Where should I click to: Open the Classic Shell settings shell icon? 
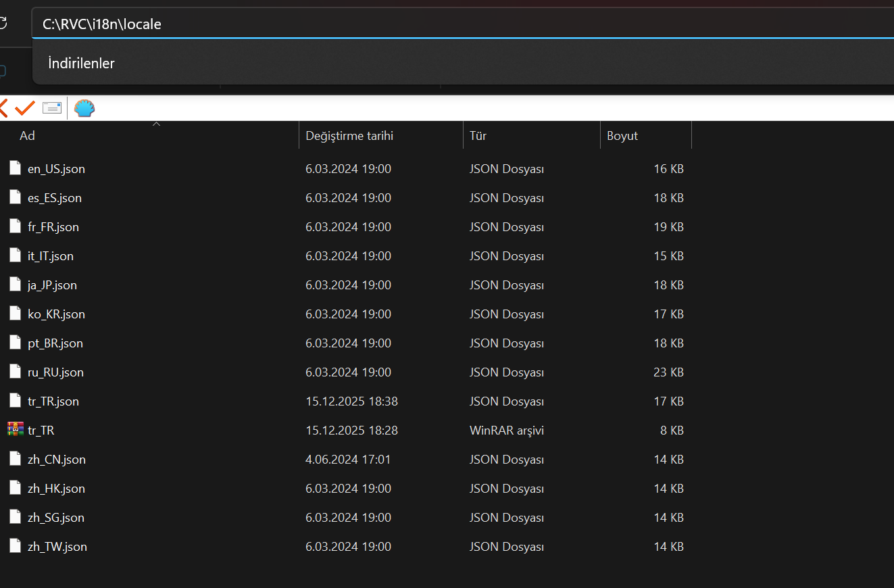point(84,108)
